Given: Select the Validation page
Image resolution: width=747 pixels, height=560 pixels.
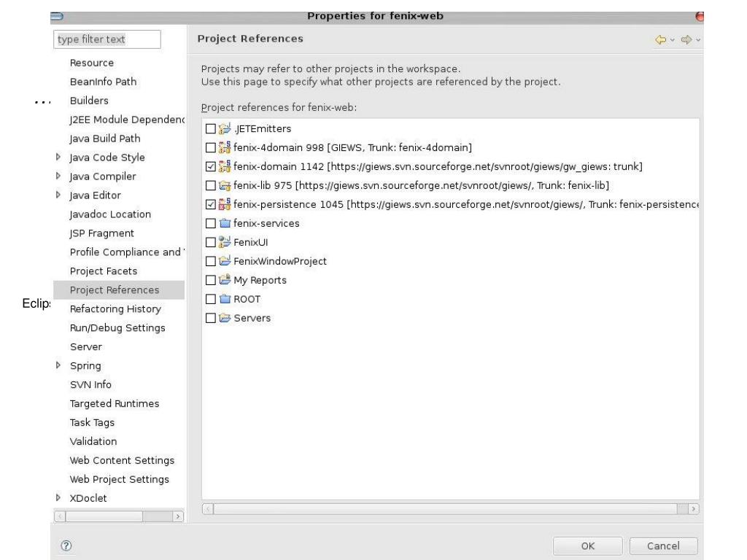Looking at the screenshot, I should [93, 441].
